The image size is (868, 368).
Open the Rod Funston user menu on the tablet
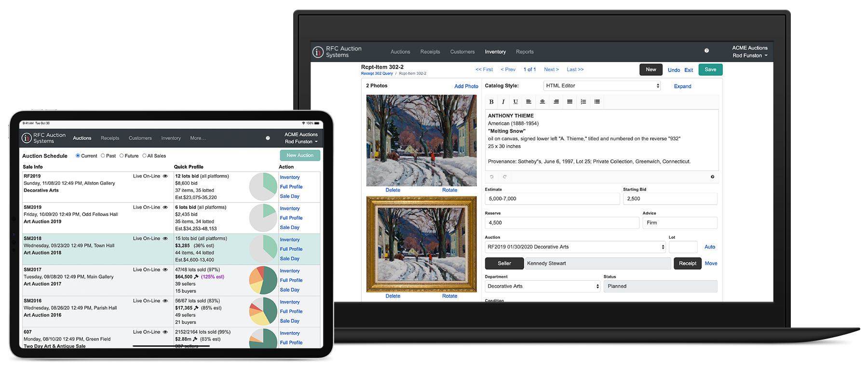pyautogui.click(x=301, y=142)
